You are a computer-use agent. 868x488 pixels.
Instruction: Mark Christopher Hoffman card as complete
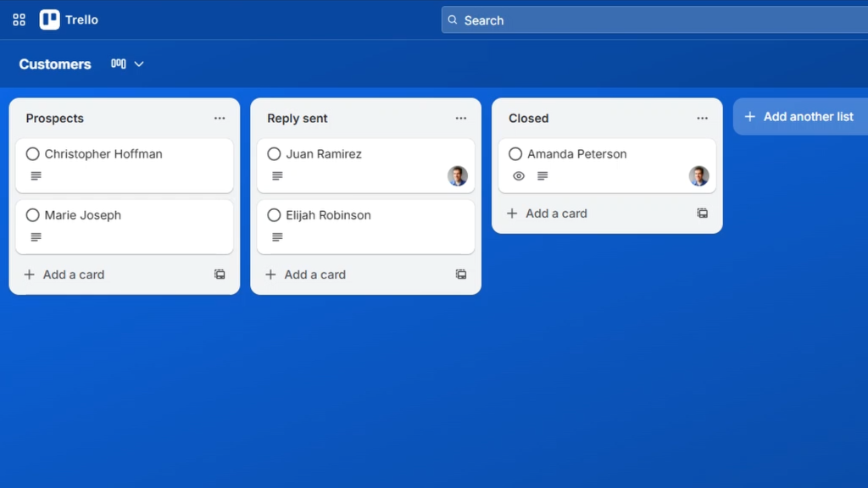[x=33, y=154]
